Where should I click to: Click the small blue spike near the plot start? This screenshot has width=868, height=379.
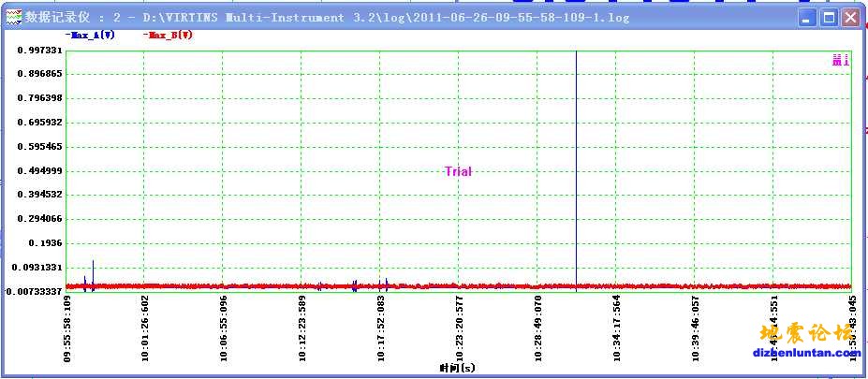[x=93, y=275]
